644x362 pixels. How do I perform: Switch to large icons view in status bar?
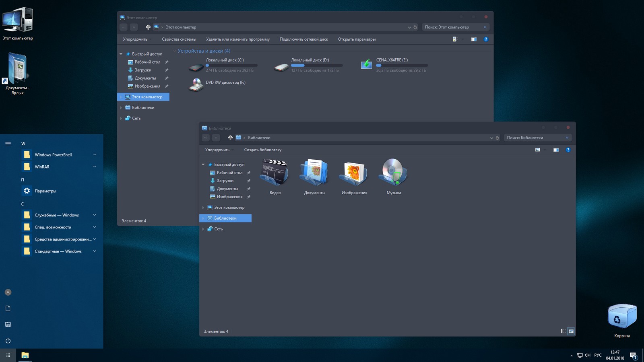coord(571,331)
